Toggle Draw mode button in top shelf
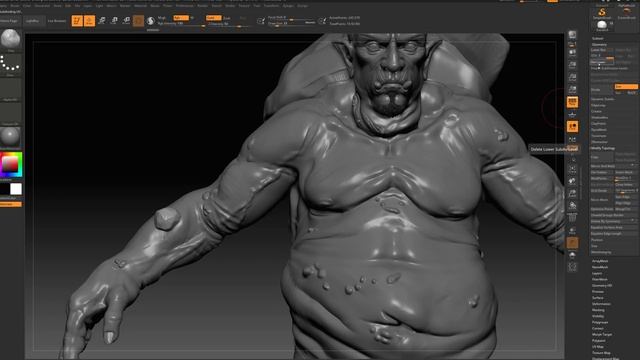This screenshot has height=360, width=640. point(89,20)
